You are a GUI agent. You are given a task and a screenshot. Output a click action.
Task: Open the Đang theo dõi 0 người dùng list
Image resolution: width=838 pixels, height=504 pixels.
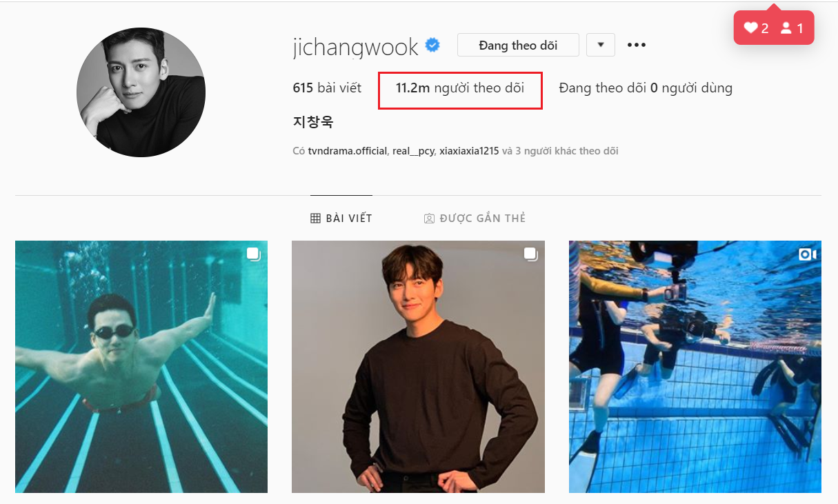click(646, 88)
